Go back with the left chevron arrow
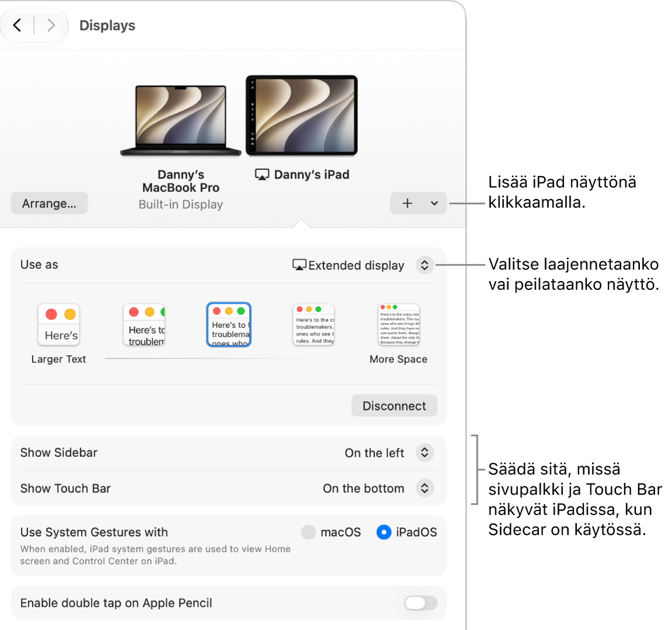 pyautogui.click(x=17, y=25)
